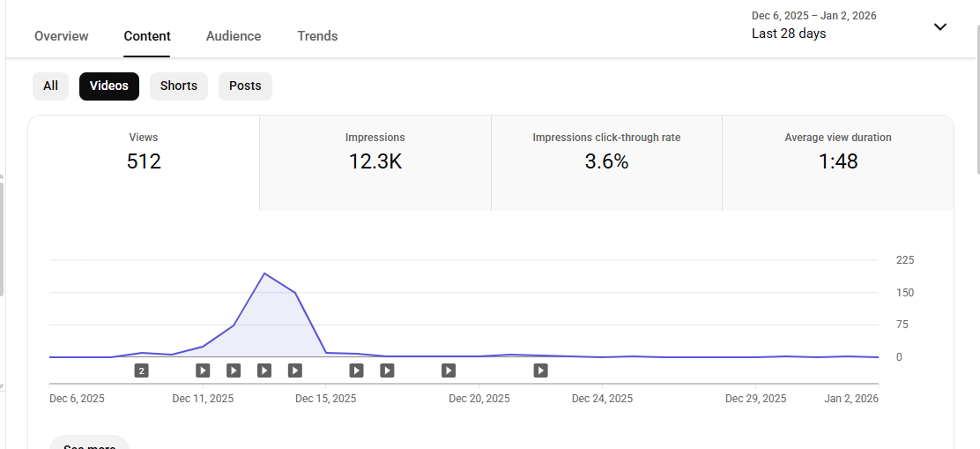Expand the date range dropdown arrow
This screenshot has width=980, height=449.
click(940, 26)
